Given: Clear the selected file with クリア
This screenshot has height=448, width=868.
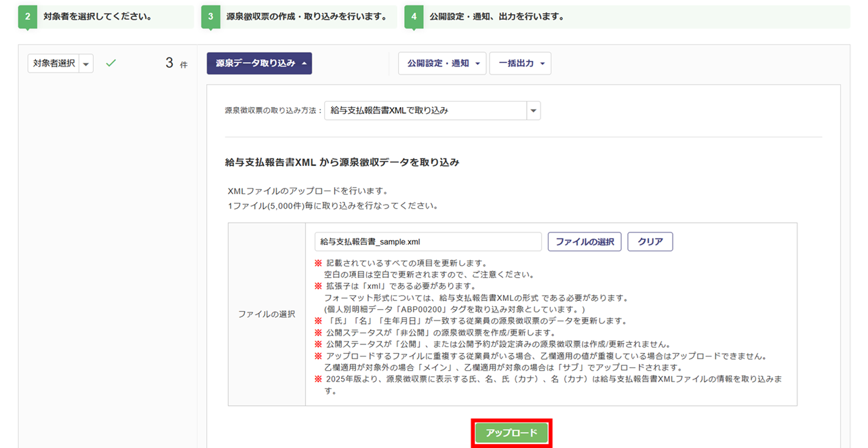Looking at the screenshot, I should tap(650, 242).
